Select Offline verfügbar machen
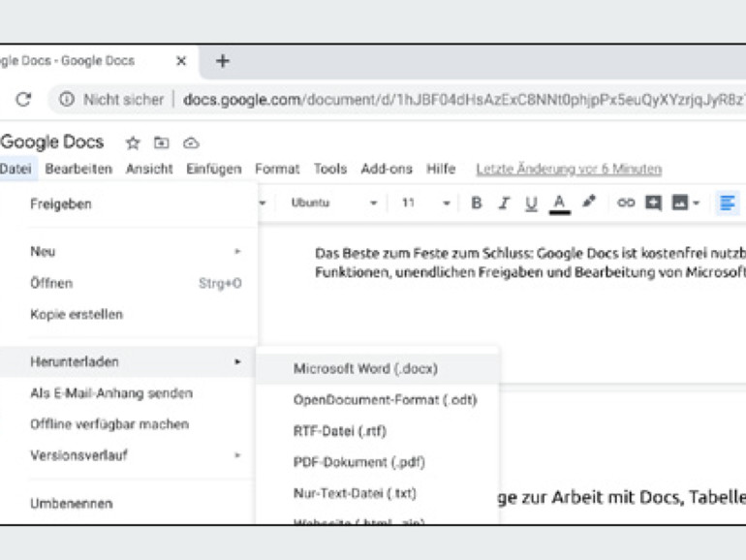 (129, 424)
